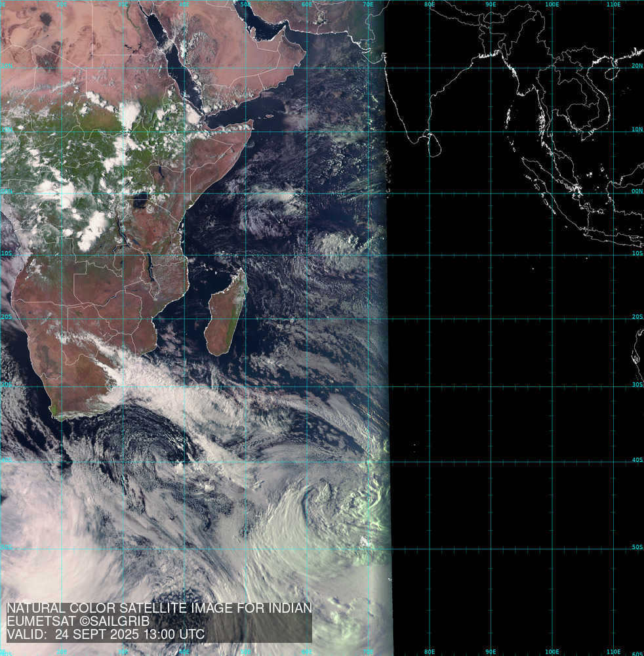Click the dark Lake Victoria in East Africa
Screen dimensions: 644x656
pos(140,199)
